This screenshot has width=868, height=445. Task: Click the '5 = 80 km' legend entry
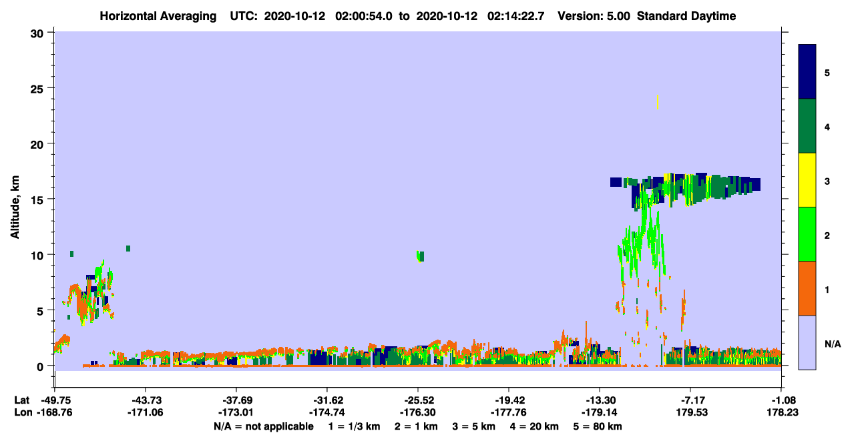coord(596,426)
